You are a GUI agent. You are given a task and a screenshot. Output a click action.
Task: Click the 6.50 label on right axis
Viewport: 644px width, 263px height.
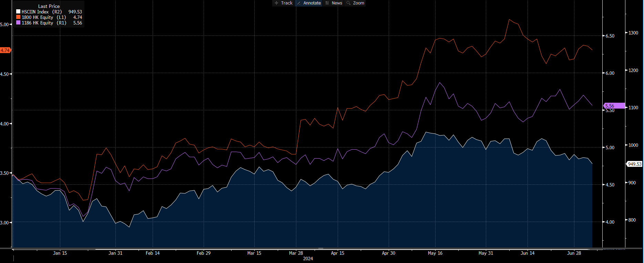[x=610, y=36]
